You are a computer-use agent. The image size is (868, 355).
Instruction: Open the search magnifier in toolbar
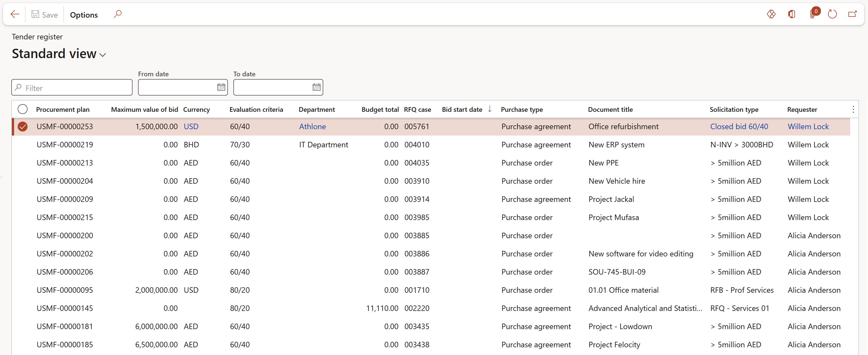coord(117,14)
